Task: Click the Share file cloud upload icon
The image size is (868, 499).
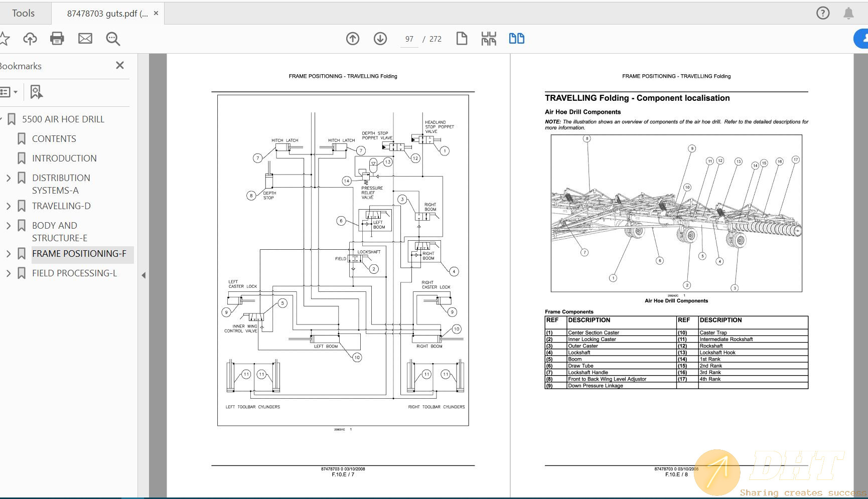Action: (x=30, y=39)
